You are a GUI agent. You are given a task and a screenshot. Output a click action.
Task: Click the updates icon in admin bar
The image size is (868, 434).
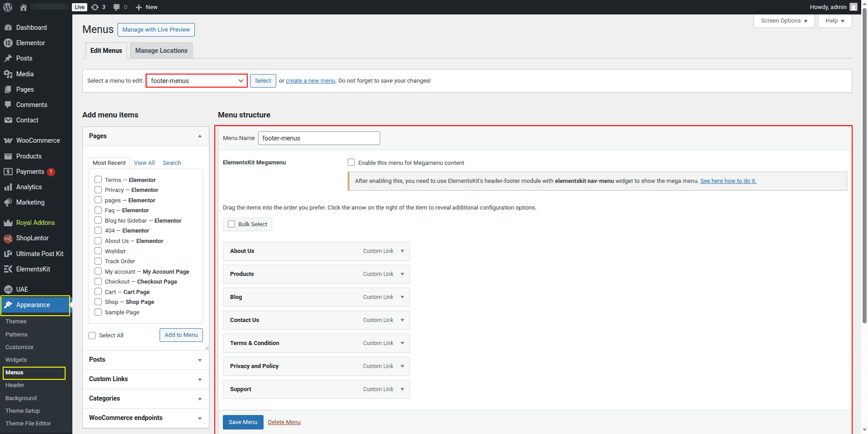[x=95, y=7]
